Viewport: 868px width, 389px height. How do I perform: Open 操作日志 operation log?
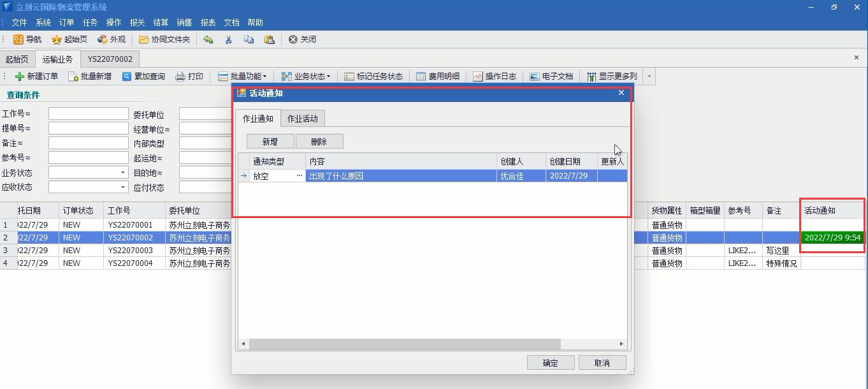[478, 77]
